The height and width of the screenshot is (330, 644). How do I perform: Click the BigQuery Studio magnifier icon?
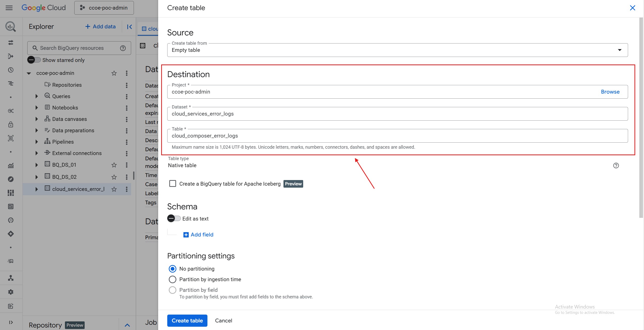pyautogui.click(x=11, y=27)
